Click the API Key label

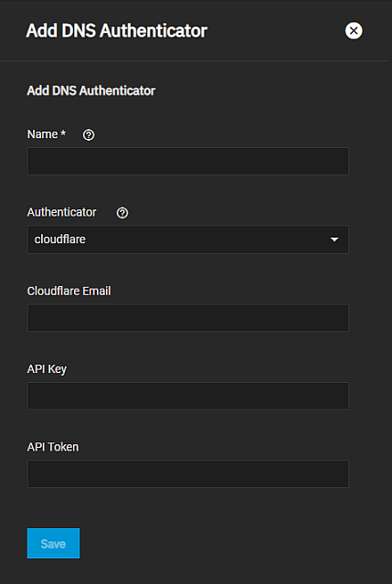pyautogui.click(x=47, y=369)
